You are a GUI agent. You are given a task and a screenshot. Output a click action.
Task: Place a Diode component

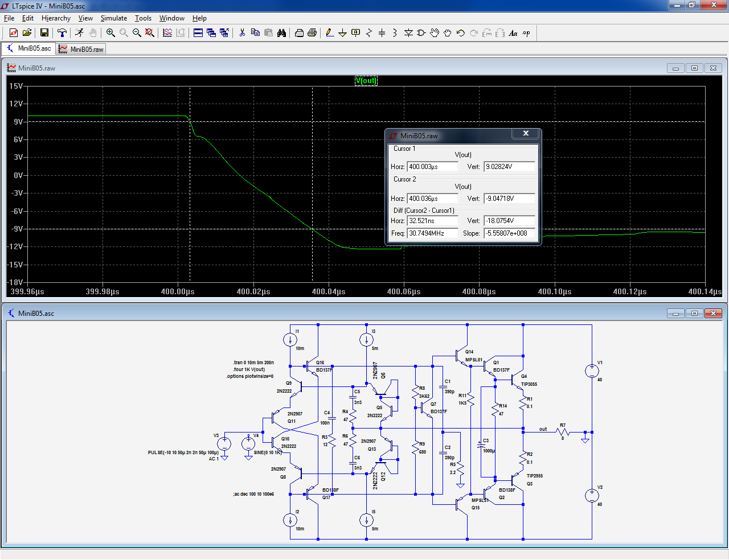pyautogui.click(x=408, y=33)
